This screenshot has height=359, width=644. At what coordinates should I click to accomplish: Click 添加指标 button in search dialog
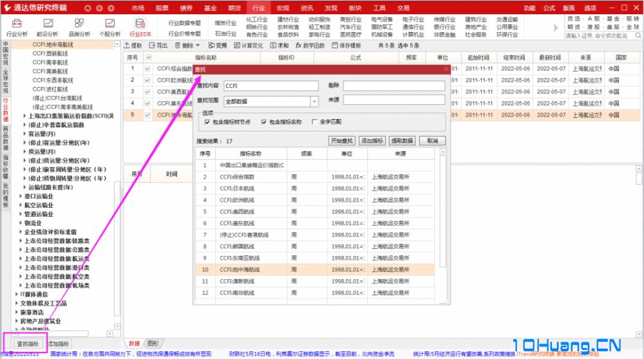372,141
